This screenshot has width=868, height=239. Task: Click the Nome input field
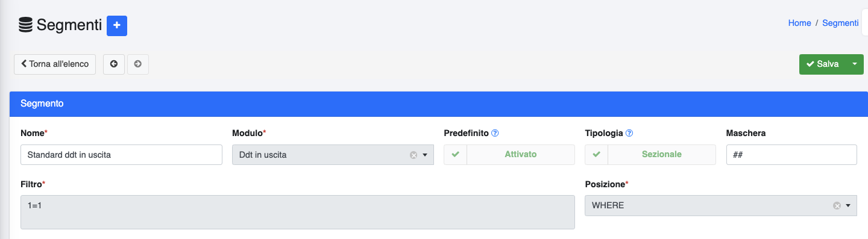pyautogui.click(x=121, y=155)
